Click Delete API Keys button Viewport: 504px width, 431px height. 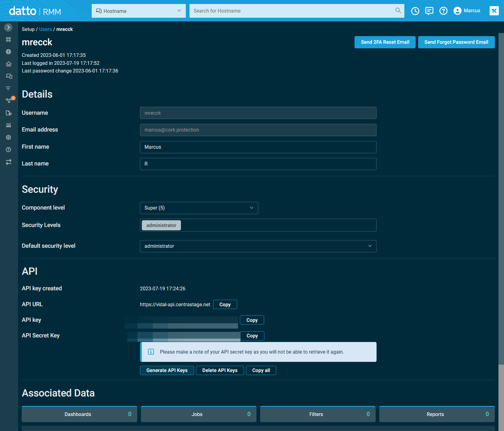pyautogui.click(x=220, y=370)
